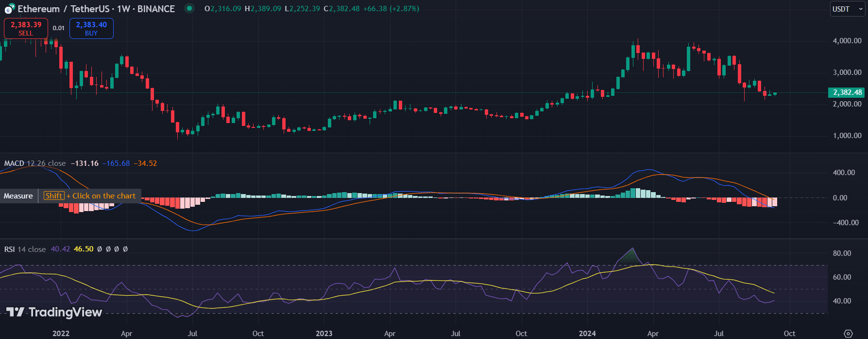Click the 2023 marker on time axis
This screenshot has height=339, width=868.
pyautogui.click(x=324, y=333)
